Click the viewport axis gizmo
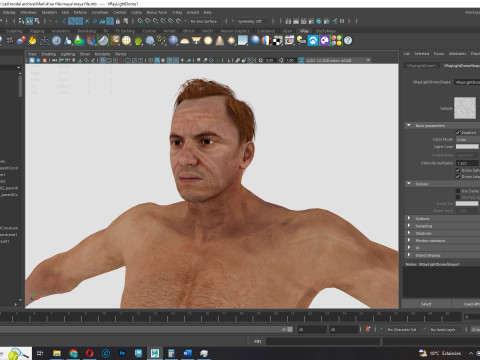 pyautogui.click(x=34, y=296)
